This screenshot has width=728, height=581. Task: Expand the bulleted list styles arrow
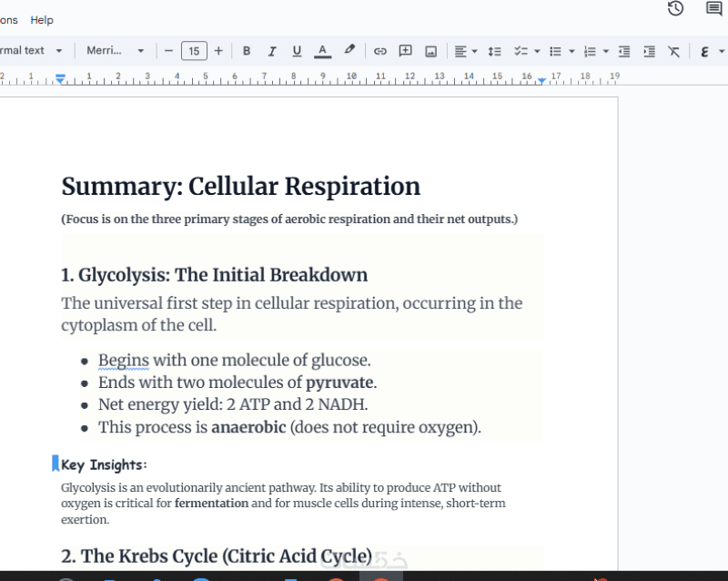click(572, 51)
